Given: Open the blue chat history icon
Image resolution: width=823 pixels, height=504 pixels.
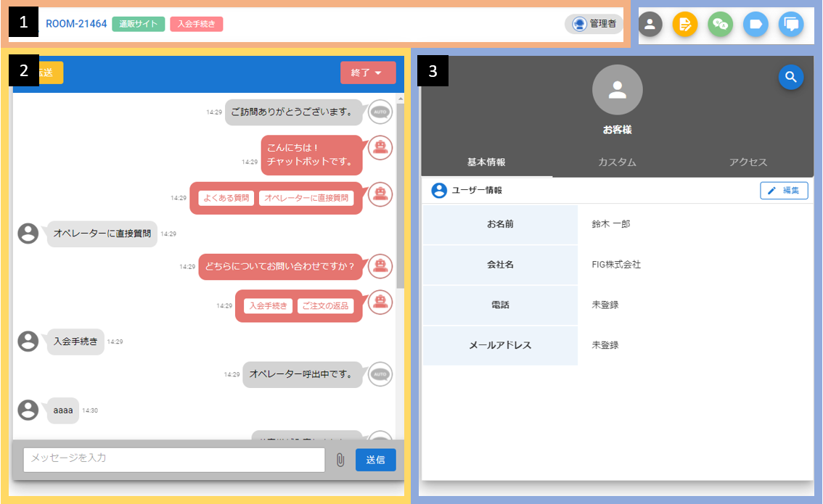Looking at the screenshot, I should 791,24.
